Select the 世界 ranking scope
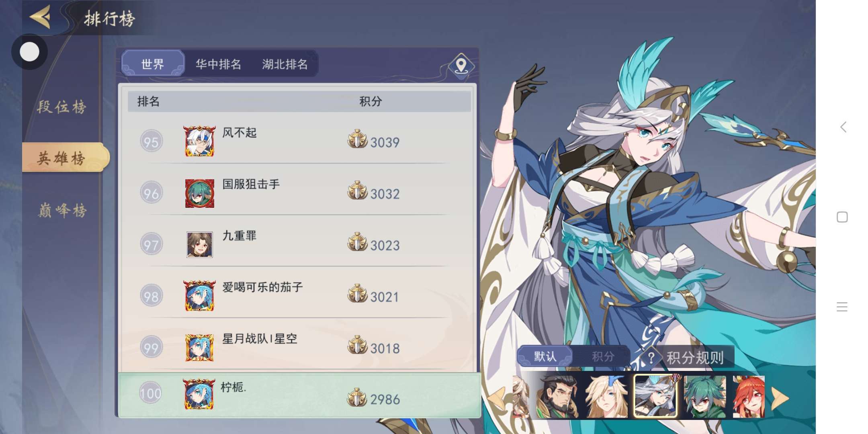This screenshot has height=434, width=868. pyautogui.click(x=153, y=63)
